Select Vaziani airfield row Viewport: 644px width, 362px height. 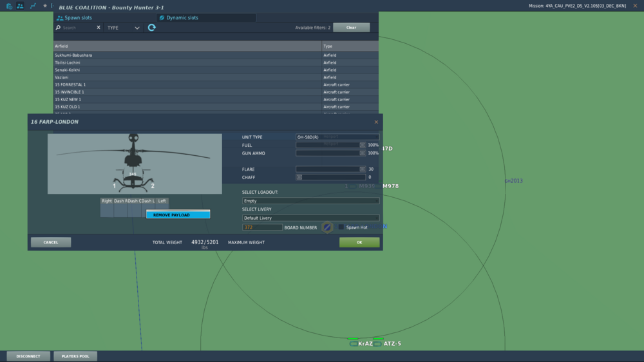(x=216, y=77)
